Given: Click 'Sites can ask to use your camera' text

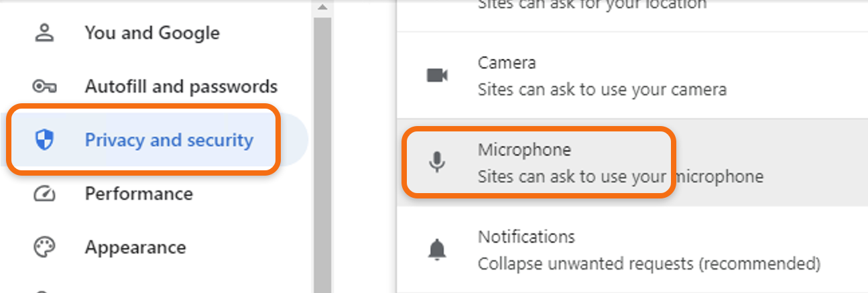Looking at the screenshot, I should (602, 89).
